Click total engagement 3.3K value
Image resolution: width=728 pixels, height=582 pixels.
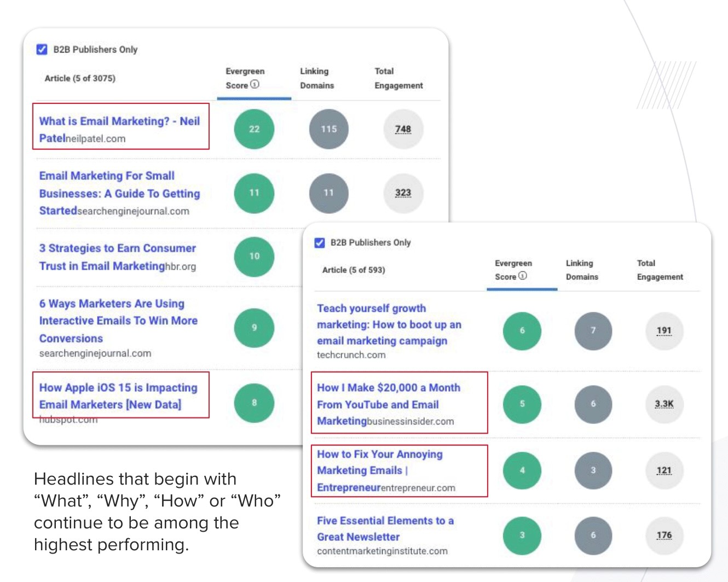tap(664, 404)
